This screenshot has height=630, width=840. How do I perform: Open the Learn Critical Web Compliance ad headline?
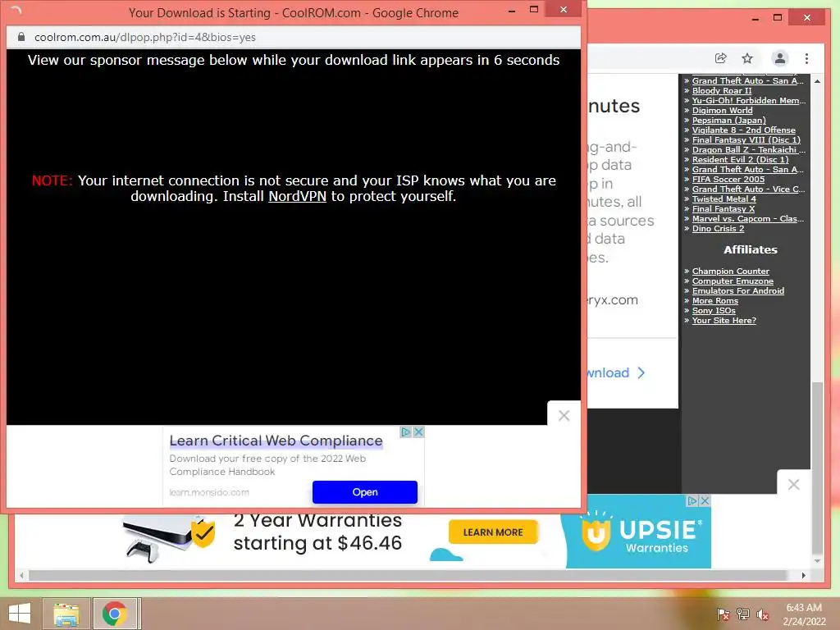click(276, 441)
